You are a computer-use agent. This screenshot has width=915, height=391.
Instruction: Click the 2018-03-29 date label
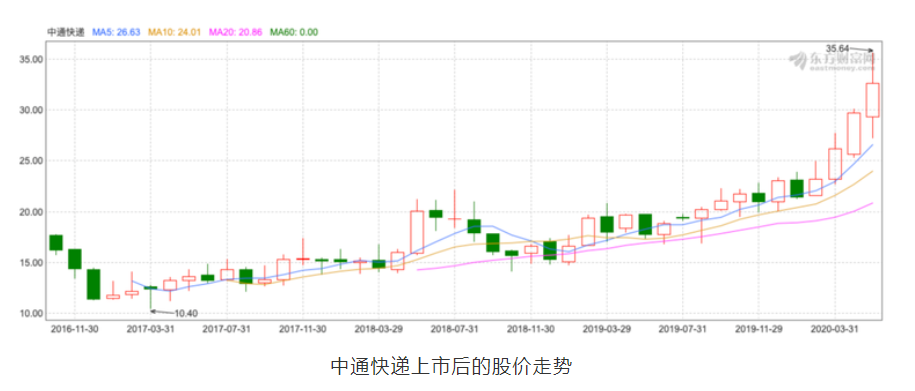click(378, 329)
